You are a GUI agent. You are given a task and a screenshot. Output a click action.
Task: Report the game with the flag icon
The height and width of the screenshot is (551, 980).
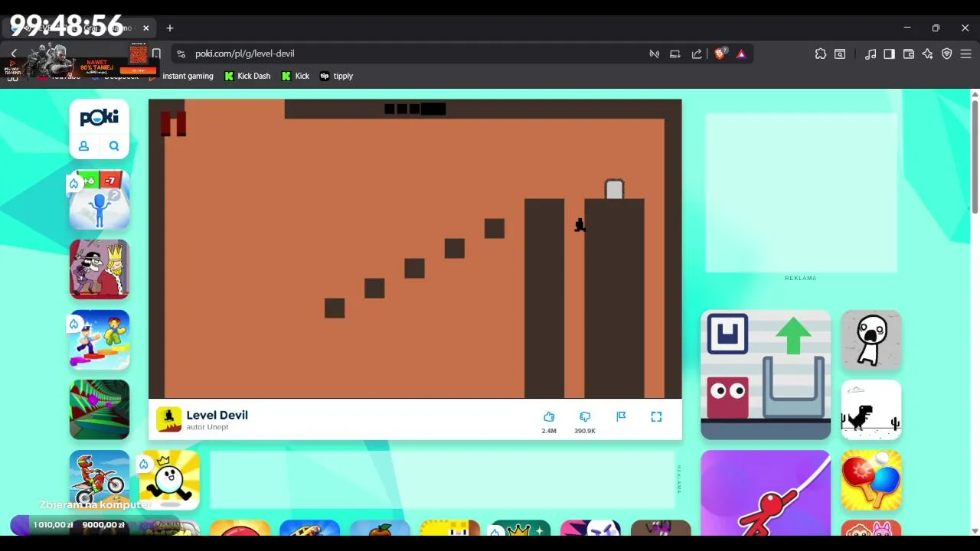[x=621, y=416]
